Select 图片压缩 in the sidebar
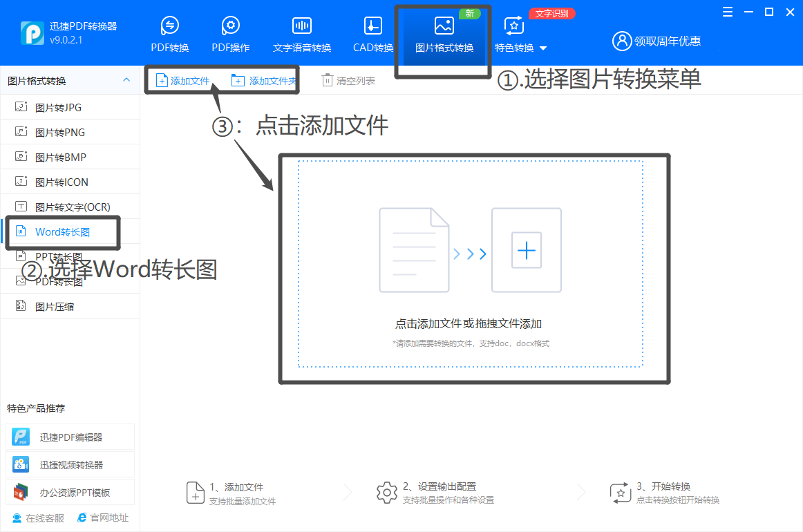The image size is (803, 532). (x=70, y=306)
